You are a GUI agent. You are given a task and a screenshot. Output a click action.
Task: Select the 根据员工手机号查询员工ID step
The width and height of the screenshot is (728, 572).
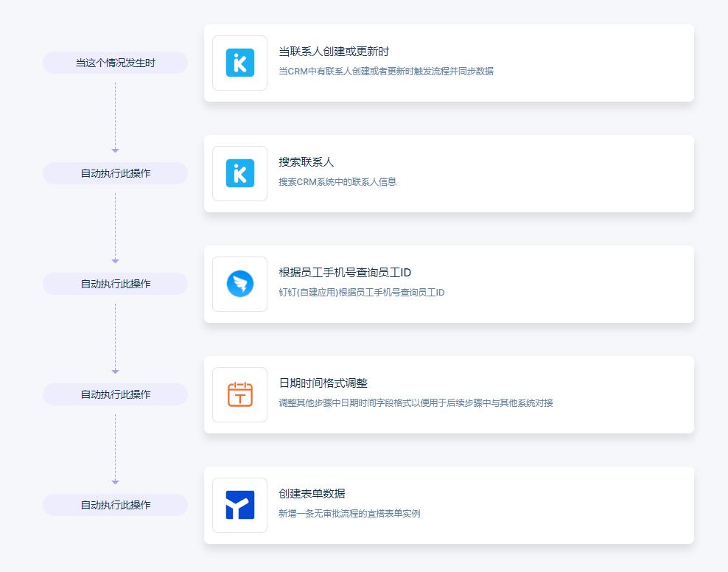coord(449,285)
